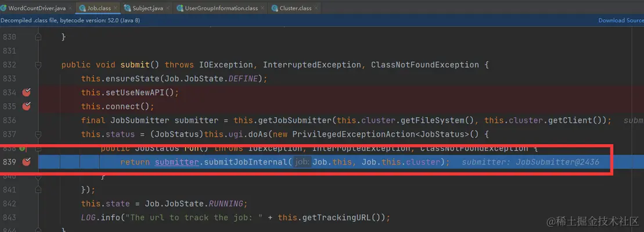Close the Job.class tab
This screenshot has height=232, width=644.
pos(116,8)
